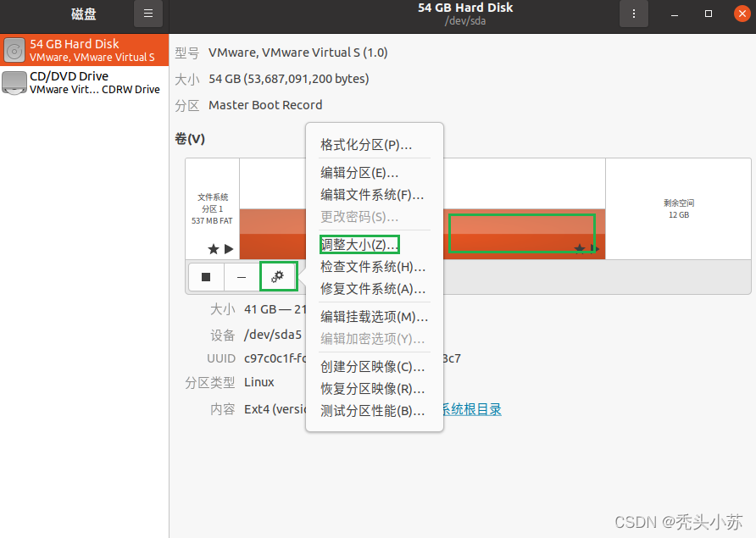The width and height of the screenshot is (756, 538).
Task: Click the VMware Virtual S (1.0) model text
Action: pos(298,53)
